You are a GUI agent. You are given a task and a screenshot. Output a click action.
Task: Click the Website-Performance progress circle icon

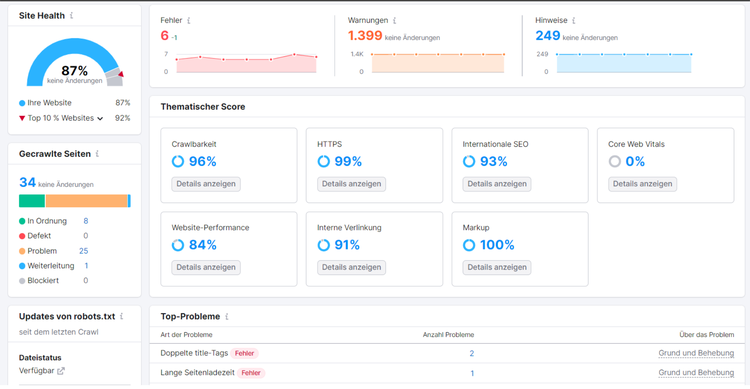[x=177, y=245]
